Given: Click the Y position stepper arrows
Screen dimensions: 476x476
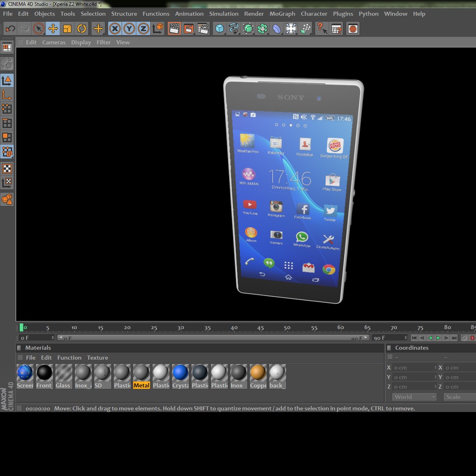Looking at the screenshot, I should point(435,377).
